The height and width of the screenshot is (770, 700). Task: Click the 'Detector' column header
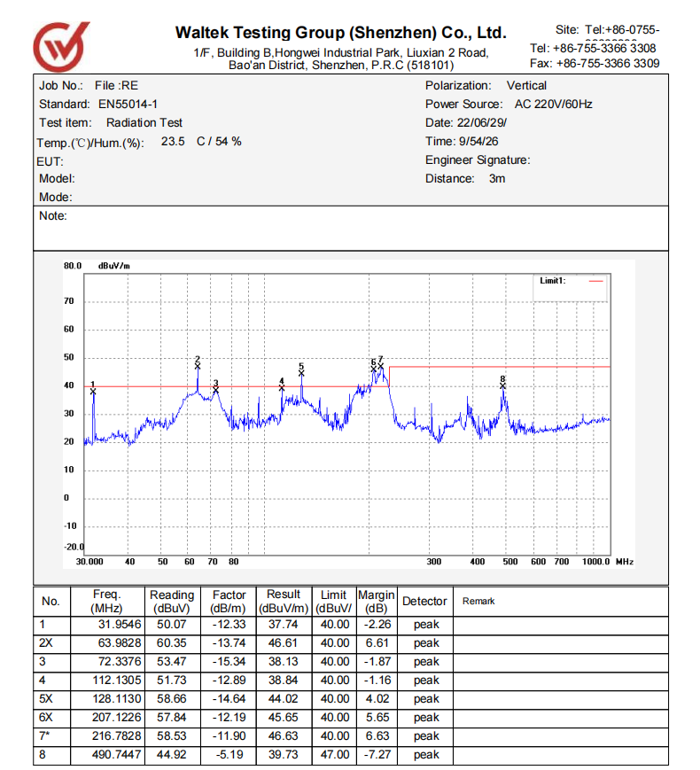[x=424, y=601]
